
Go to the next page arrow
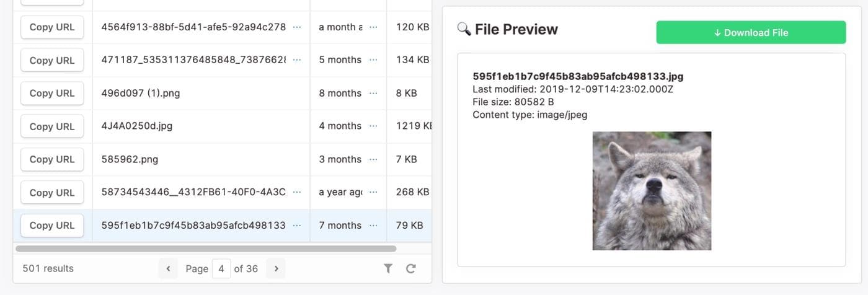tap(276, 268)
